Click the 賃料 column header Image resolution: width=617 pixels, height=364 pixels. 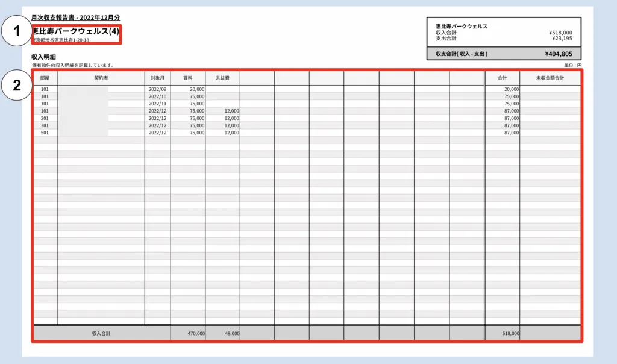[188, 78]
